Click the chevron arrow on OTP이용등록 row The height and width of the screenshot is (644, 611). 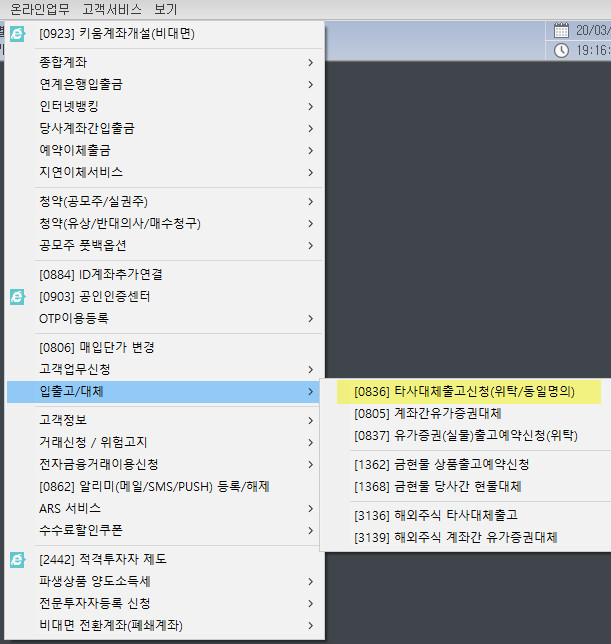[x=310, y=319]
